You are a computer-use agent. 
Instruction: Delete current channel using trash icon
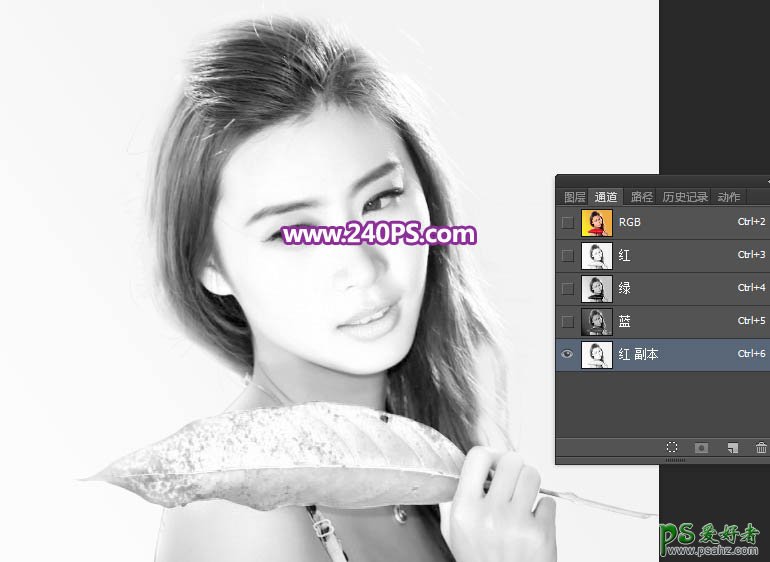[x=761, y=449]
